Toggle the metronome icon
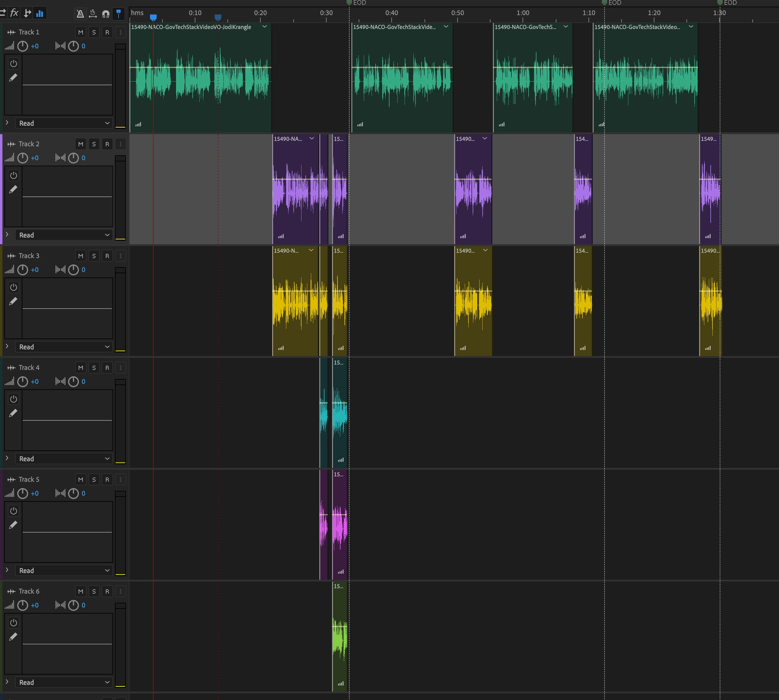779x700 pixels. point(80,14)
